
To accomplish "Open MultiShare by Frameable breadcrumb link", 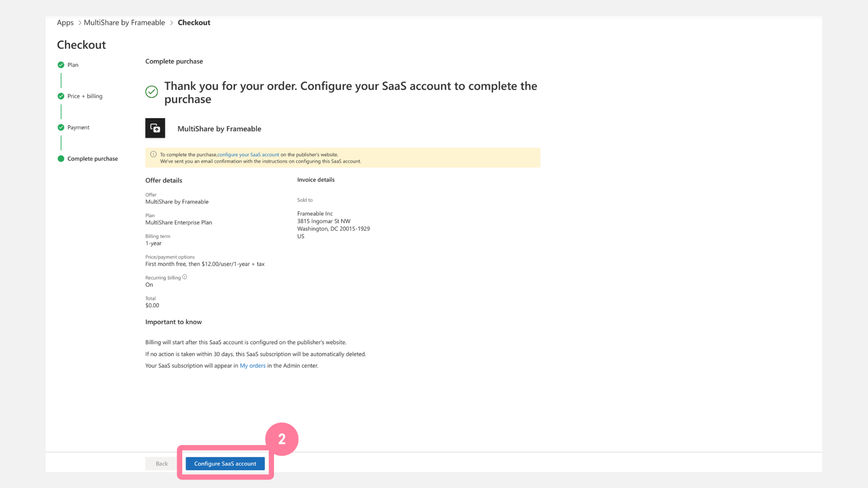I will click(124, 23).
